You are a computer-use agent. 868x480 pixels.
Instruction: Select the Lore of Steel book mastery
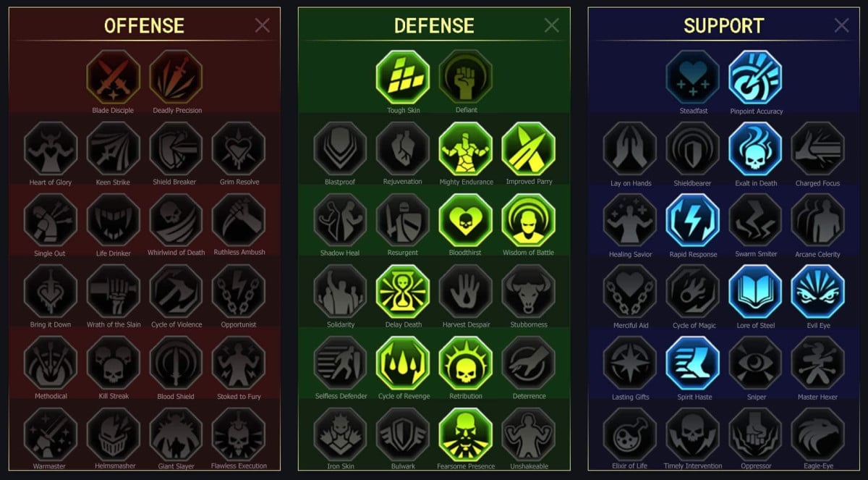756,292
